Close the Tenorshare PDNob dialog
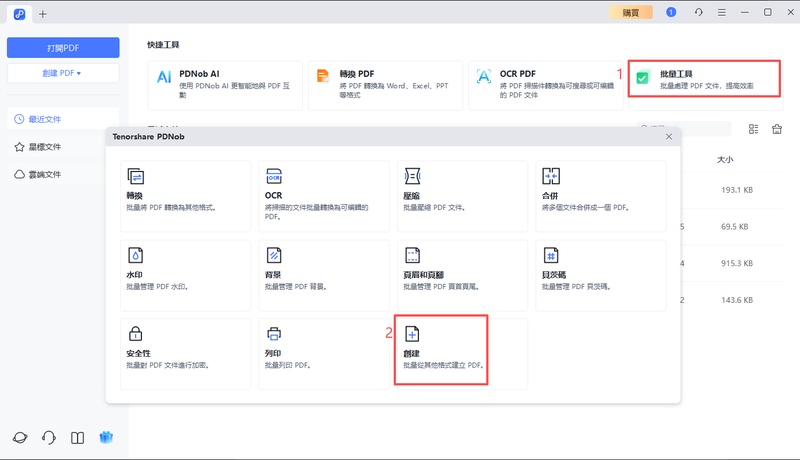Image resolution: width=800 pixels, height=460 pixels. tap(668, 136)
